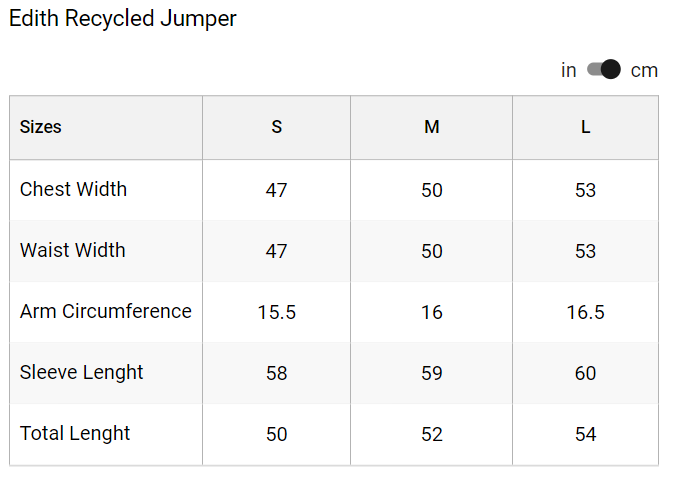
Task: Click the S size column header
Action: 276,127
